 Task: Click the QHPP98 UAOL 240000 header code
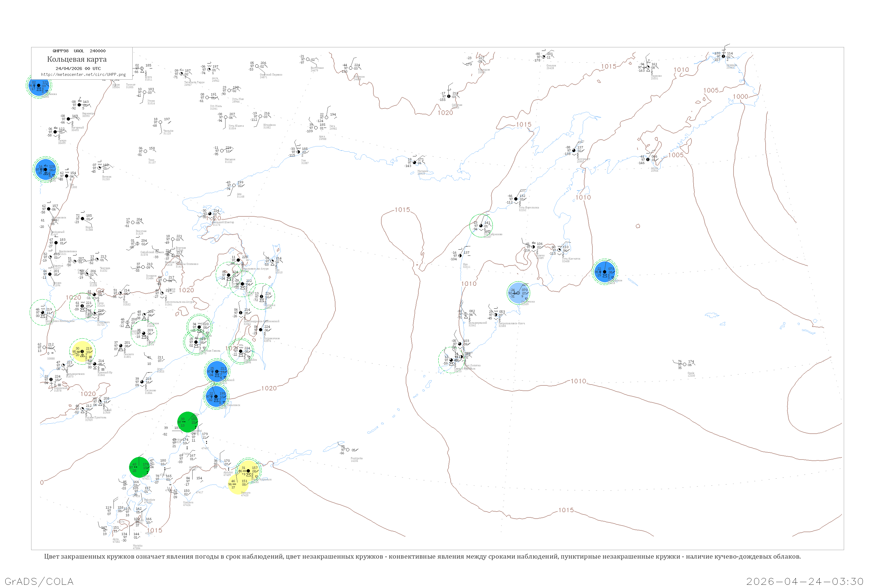pyautogui.click(x=79, y=51)
